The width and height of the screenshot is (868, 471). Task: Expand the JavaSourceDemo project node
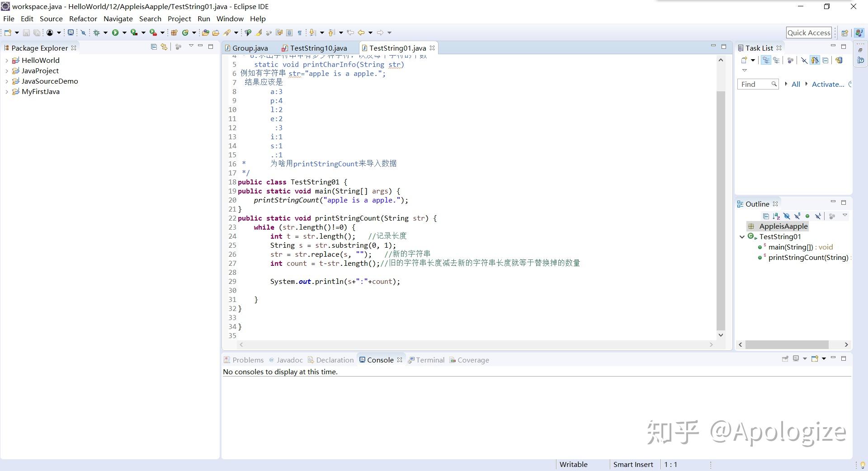pos(6,81)
